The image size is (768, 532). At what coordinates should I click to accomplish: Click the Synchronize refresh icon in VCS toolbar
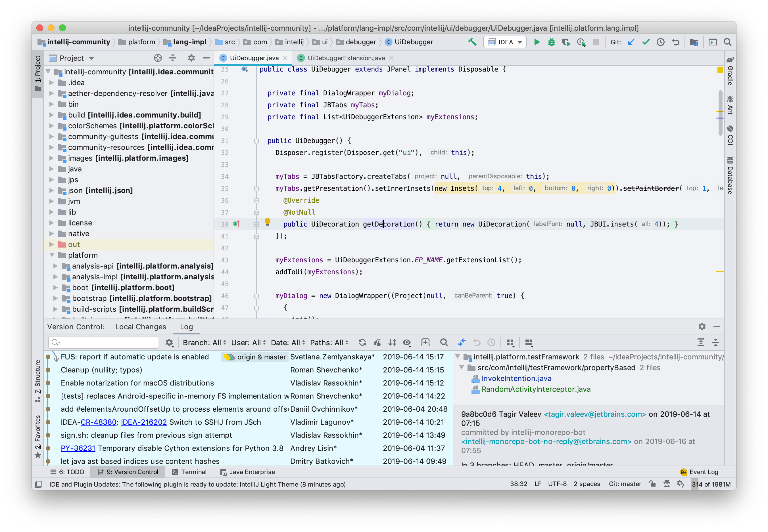point(363,342)
